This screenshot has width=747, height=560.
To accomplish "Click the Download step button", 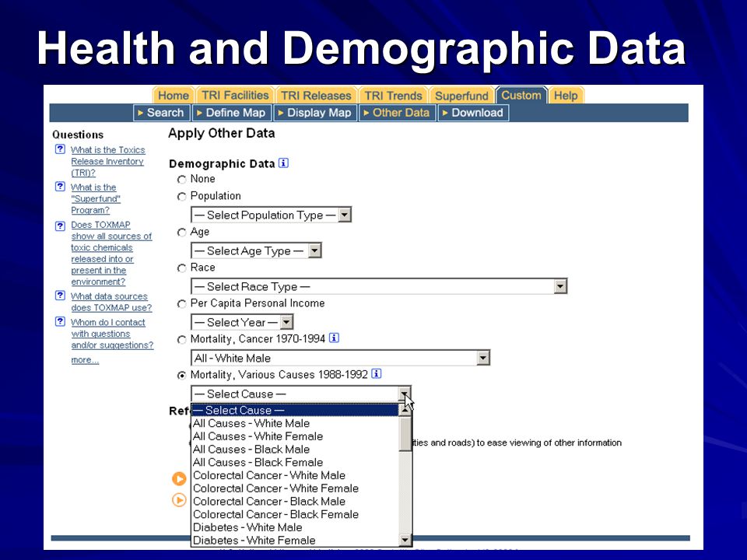I will pos(473,113).
